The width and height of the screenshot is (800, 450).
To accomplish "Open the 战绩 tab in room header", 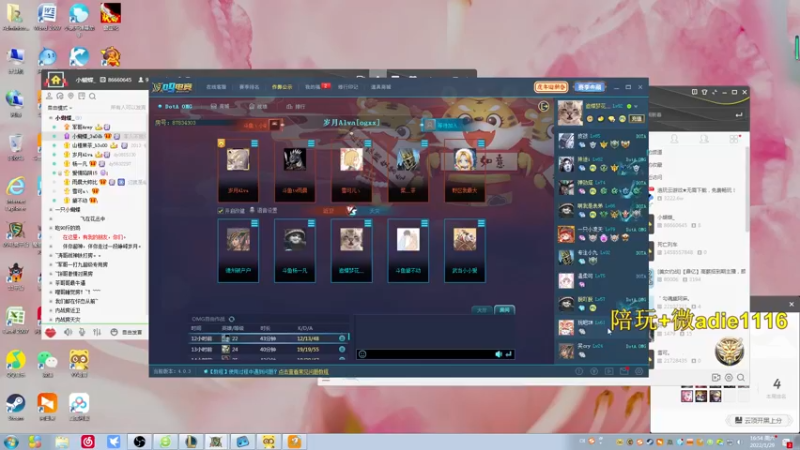I will pos(258,106).
